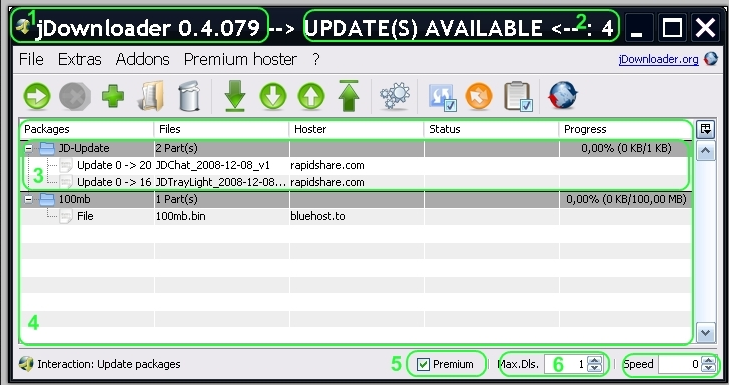Click the orange manual reconnect icon

coord(479,96)
